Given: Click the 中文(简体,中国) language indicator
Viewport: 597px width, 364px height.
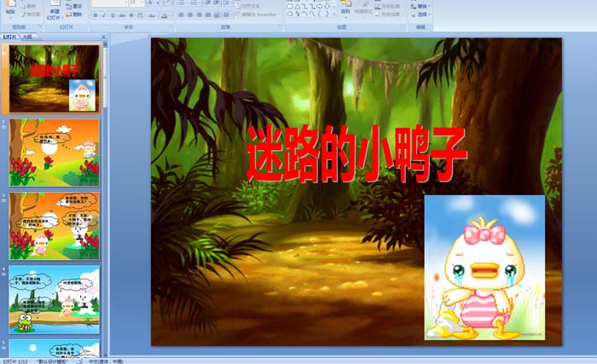Looking at the screenshot, I should coord(106,361).
